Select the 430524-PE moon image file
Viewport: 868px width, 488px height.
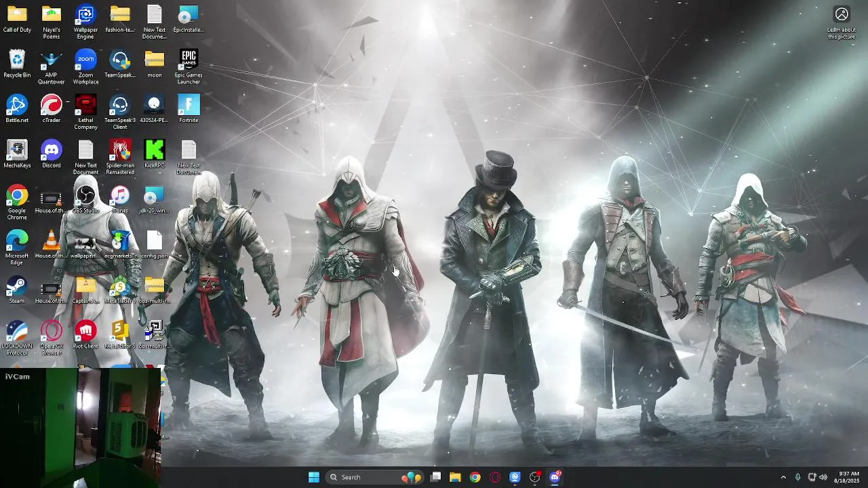click(x=155, y=109)
